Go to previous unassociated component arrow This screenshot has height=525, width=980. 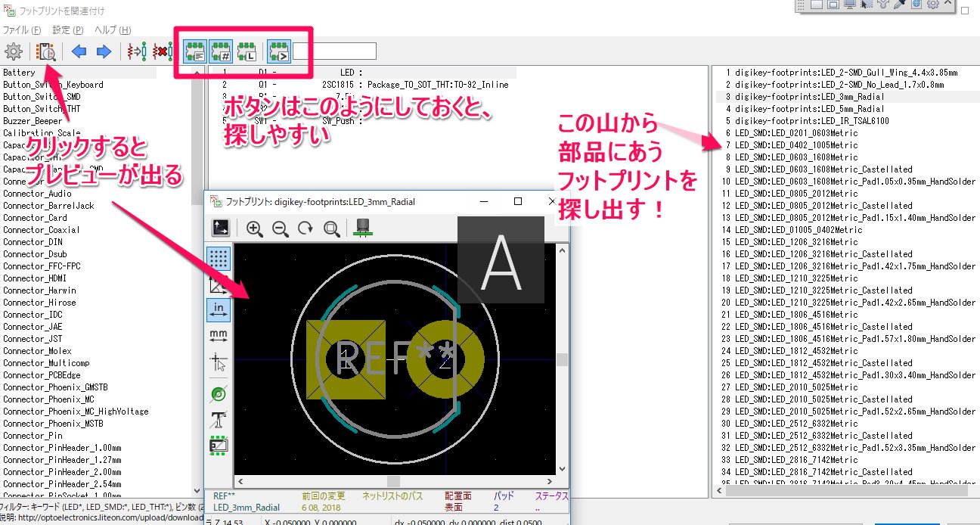click(79, 52)
